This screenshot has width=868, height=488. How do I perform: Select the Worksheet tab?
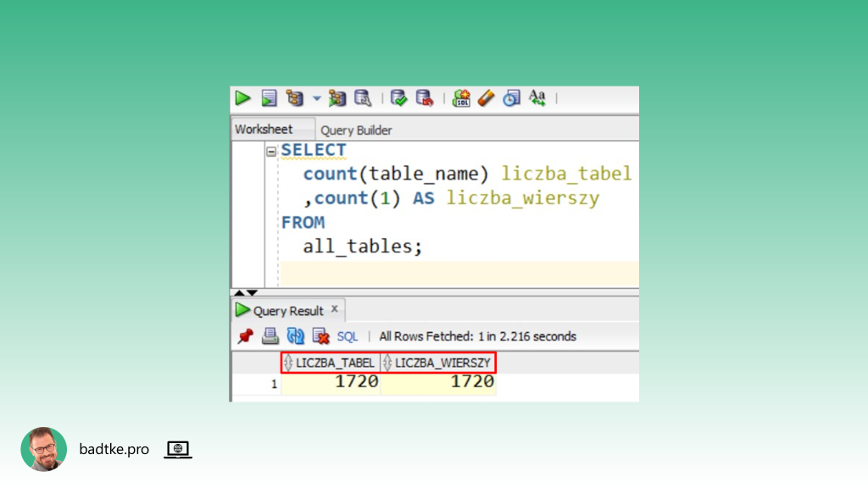tap(264, 130)
